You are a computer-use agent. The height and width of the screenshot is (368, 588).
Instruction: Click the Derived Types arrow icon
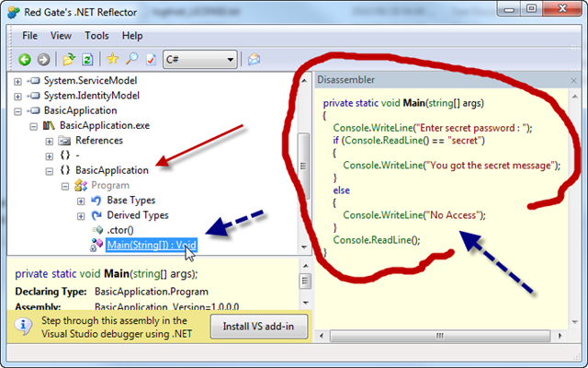tap(96, 215)
